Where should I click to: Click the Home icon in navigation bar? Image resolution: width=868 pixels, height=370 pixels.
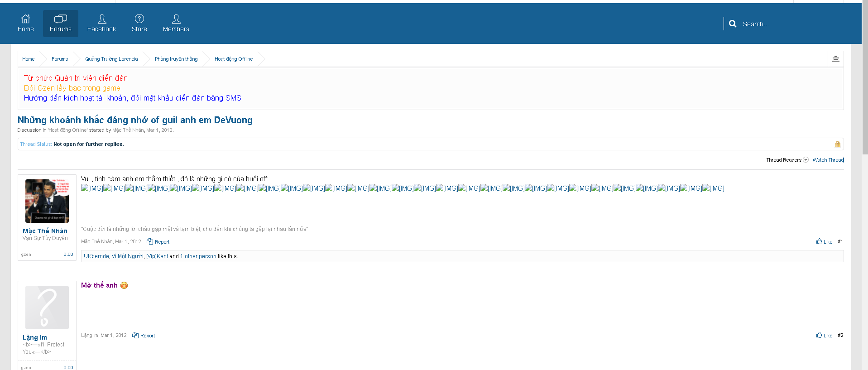[26, 19]
